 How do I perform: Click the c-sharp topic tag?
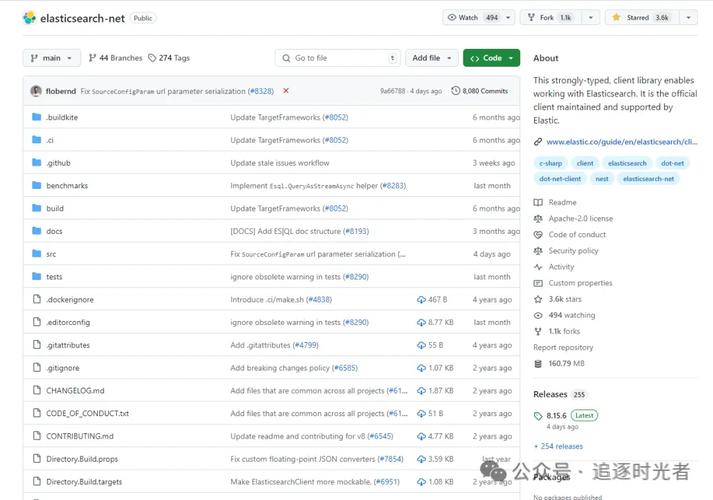click(551, 163)
